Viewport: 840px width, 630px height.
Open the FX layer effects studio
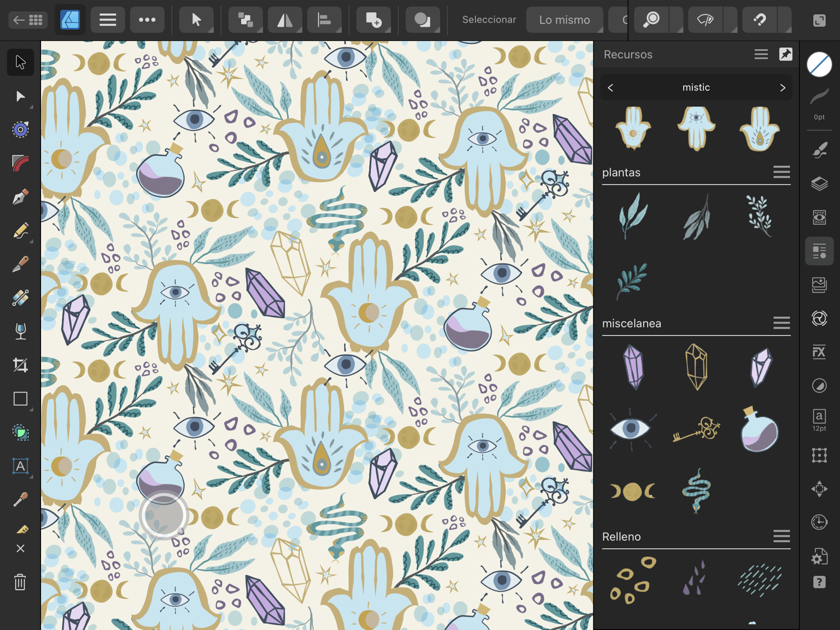pyautogui.click(x=819, y=352)
